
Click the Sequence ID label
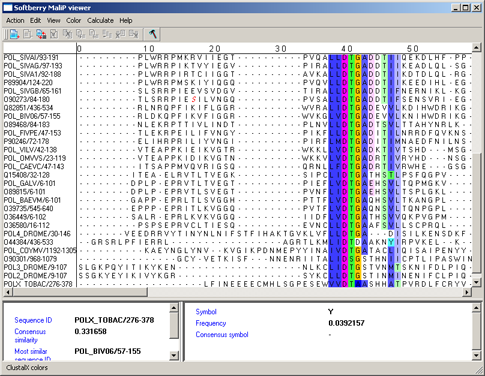point(33,320)
